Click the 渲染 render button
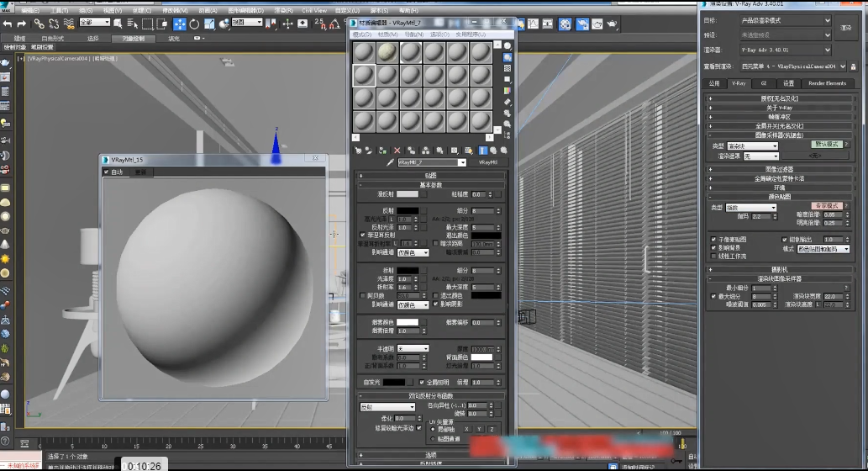The width and height of the screenshot is (868, 471). [846, 28]
